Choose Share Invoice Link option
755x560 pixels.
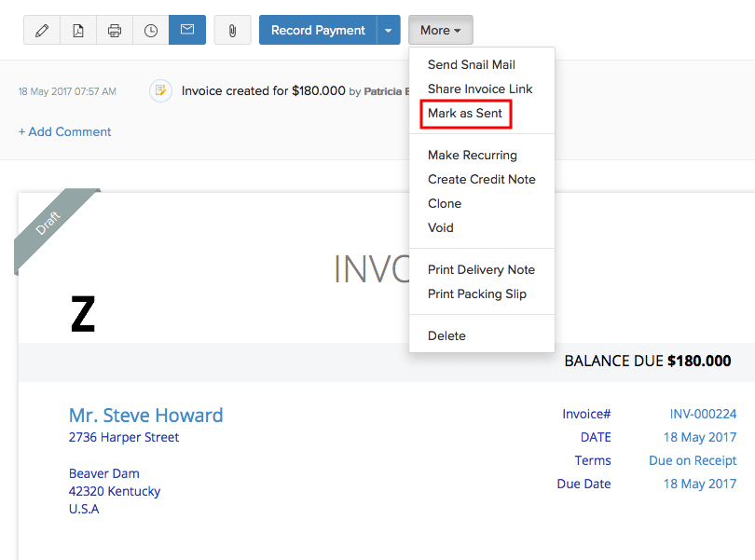click(479, 89)
